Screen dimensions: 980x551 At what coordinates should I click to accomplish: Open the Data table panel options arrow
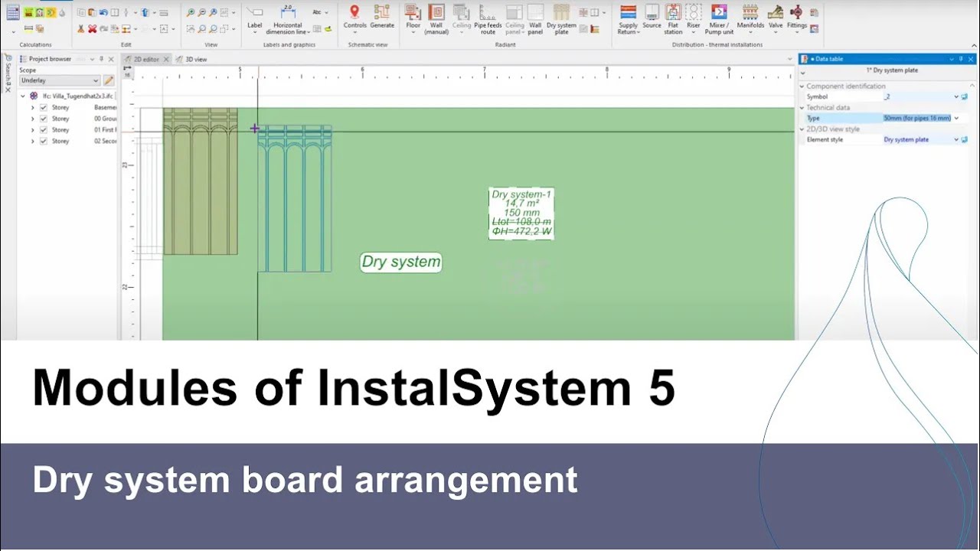[x=952, y=59]
